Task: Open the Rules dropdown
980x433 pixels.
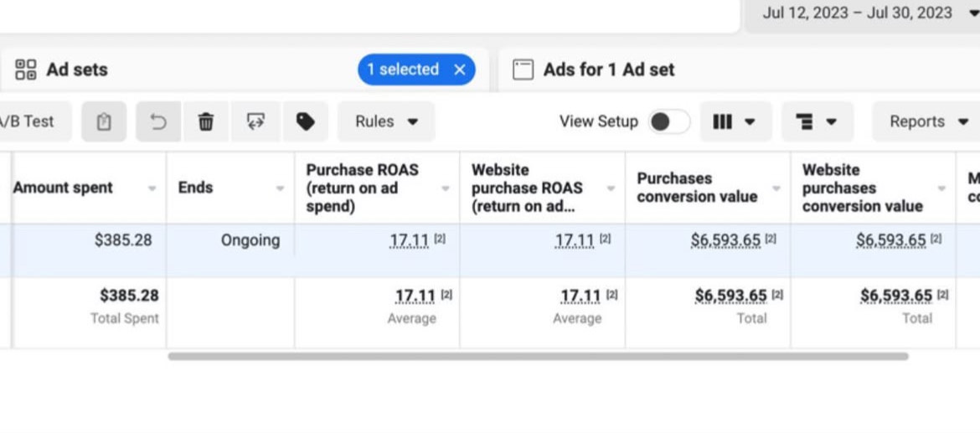Action: point(386,122)
